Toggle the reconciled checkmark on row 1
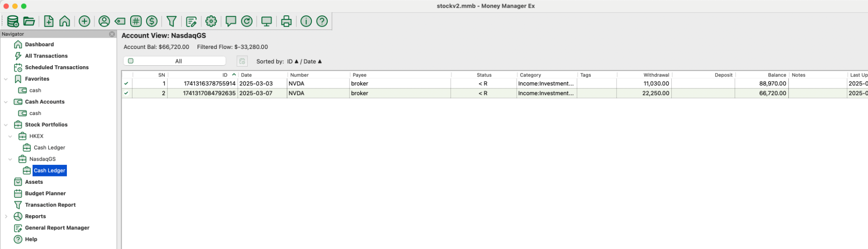 pos(126,84)
